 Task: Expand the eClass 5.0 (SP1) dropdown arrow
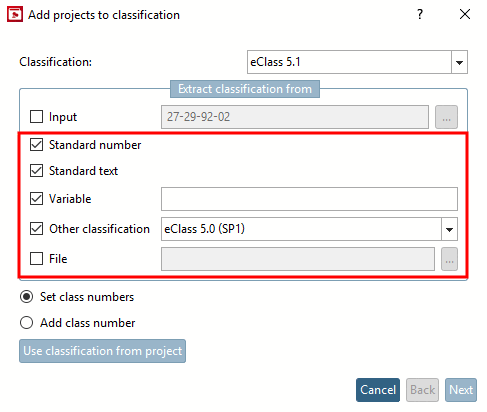coord(449,229)
